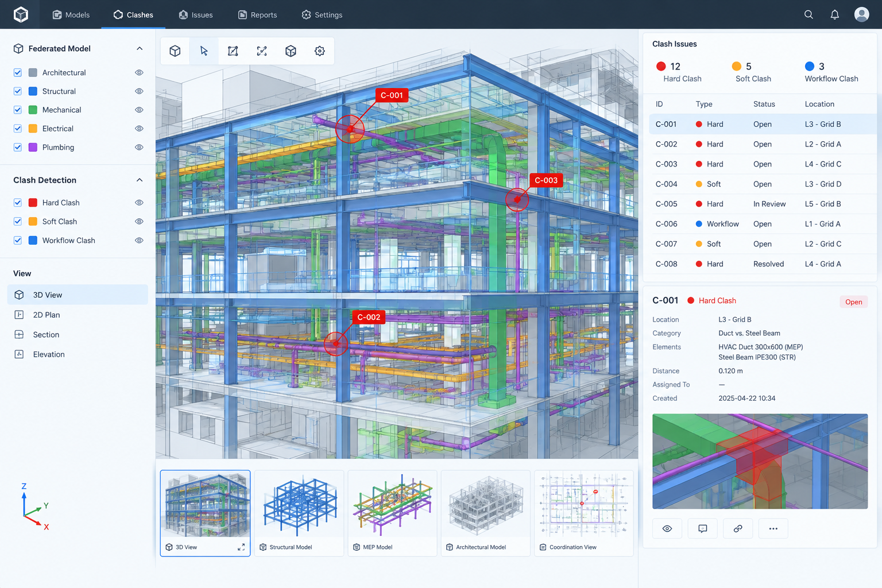This screenshot has width=882, height=588.
Task: Click the 2D Plan view icon
Action: pyautogui.click(x=19, y=315)
